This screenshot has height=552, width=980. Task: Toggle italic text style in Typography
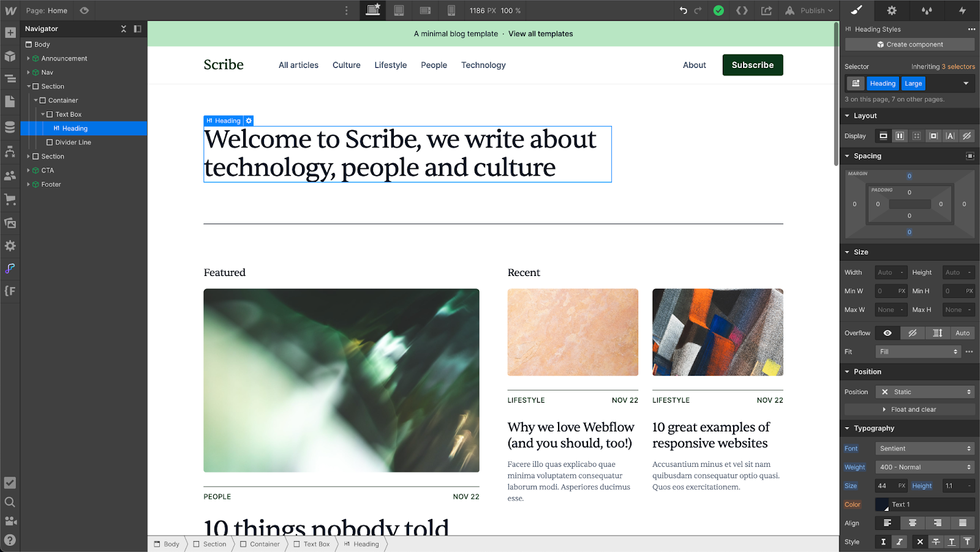point(899,542)
